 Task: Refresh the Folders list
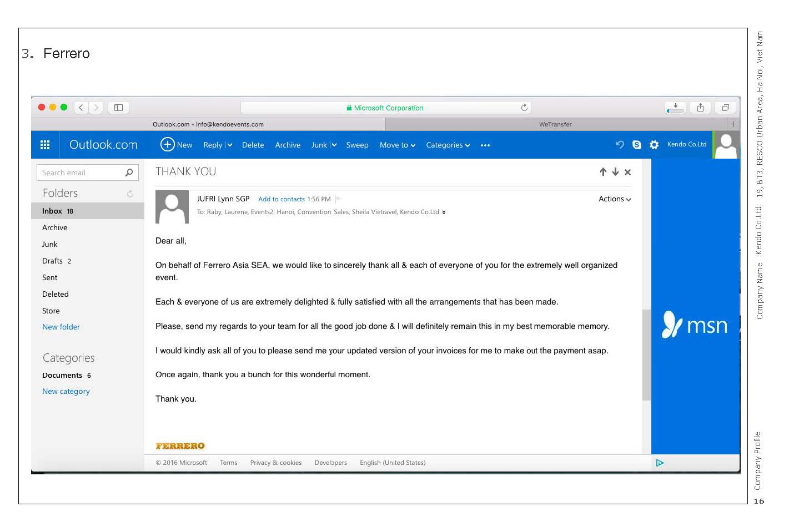[x=130, y=194]
